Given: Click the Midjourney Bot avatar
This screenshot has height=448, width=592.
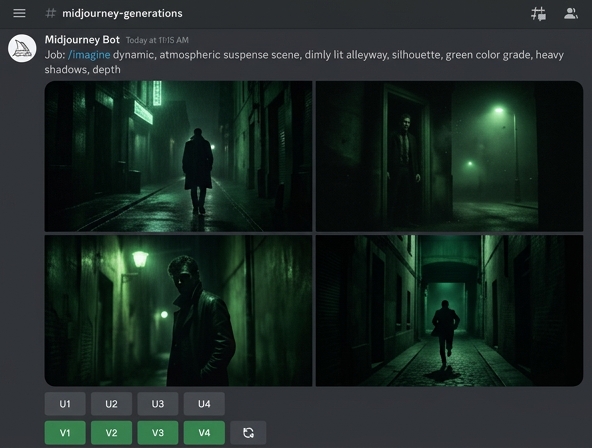Looking at the screenshot, I should [22, 48].
